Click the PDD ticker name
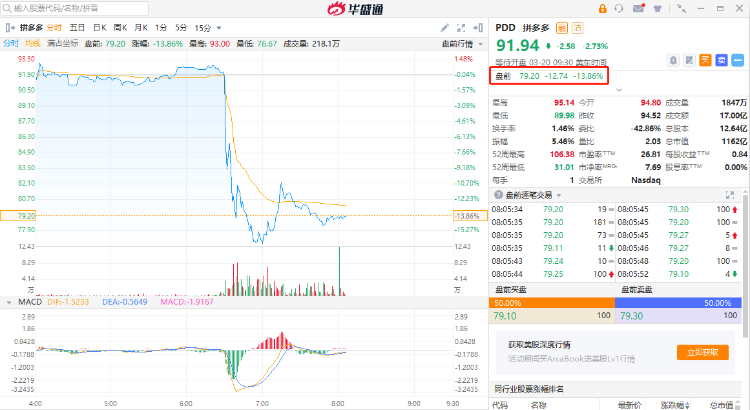 click(x=505, y=28)
